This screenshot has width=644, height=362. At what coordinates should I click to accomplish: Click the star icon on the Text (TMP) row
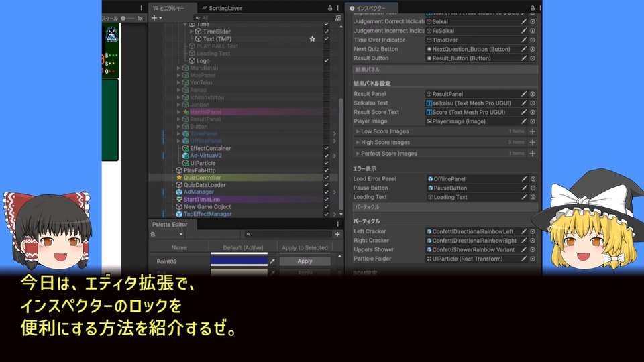tap(312, 39)
